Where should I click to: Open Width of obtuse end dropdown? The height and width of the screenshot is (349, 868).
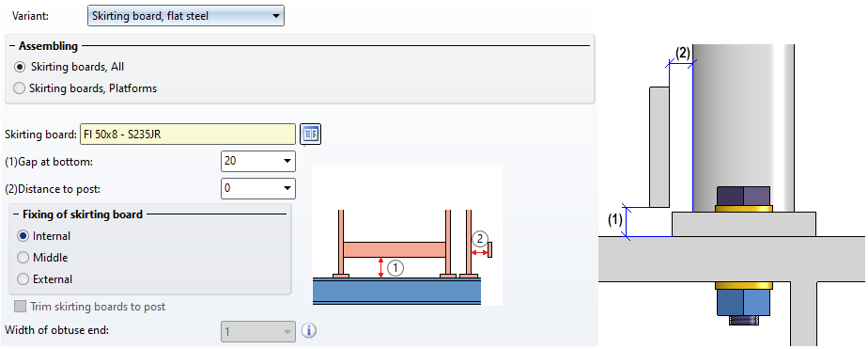click(x=258, y=332)
